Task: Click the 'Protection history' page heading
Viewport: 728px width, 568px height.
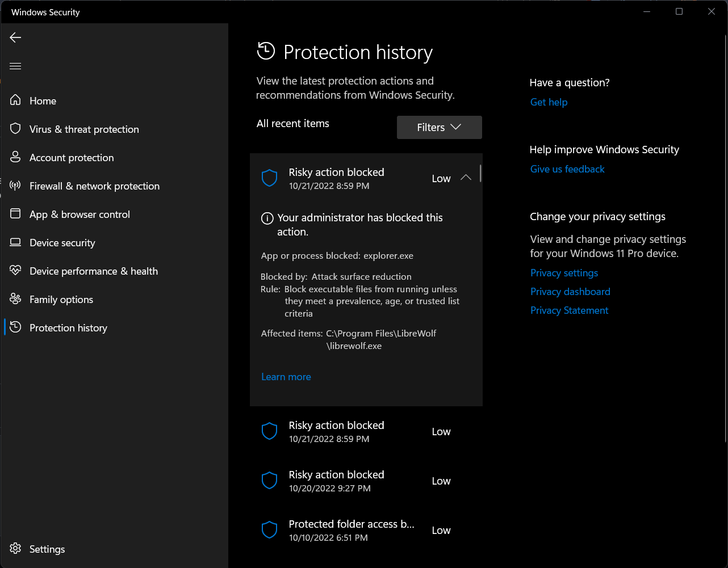Action: [358, 52]
